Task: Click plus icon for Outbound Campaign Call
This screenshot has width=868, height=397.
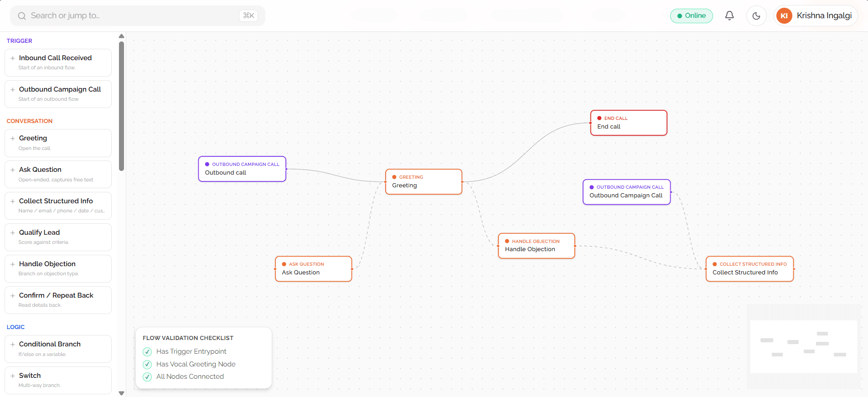Action: pos(13,90)
